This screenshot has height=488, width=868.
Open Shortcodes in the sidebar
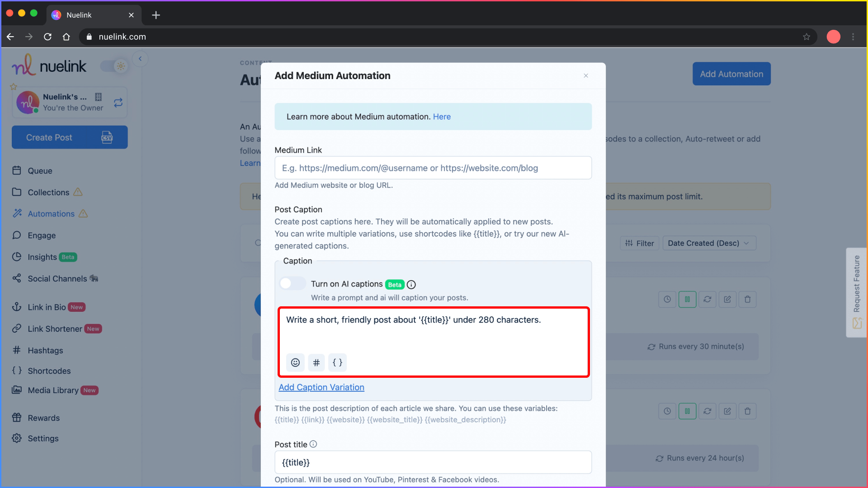click(49, 371)
